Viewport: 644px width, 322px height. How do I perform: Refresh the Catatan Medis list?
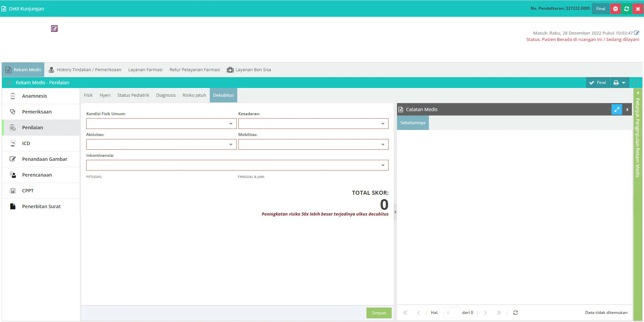[515, 313]
